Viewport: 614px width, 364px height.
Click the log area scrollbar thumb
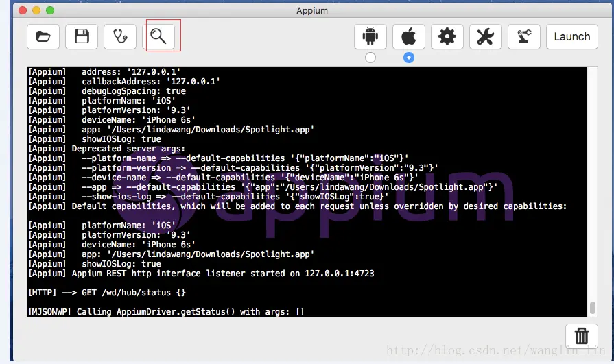[x=593, y=308]
